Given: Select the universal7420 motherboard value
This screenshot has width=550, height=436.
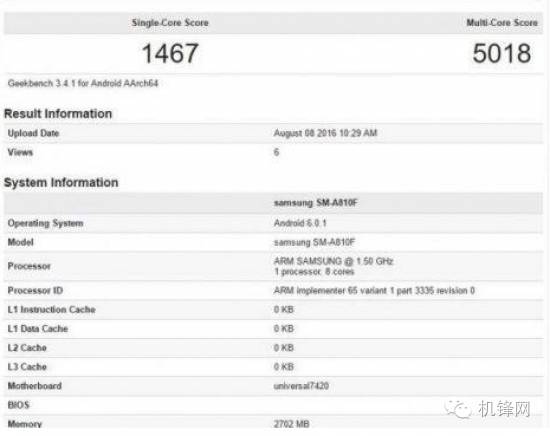Looking at the screenshot, I should [301, 386].
